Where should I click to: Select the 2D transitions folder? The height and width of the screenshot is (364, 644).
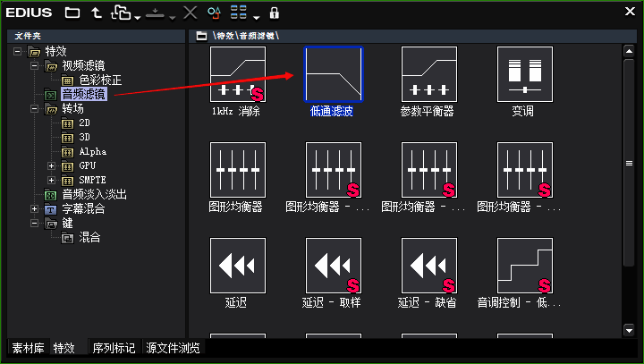point(85,123)
